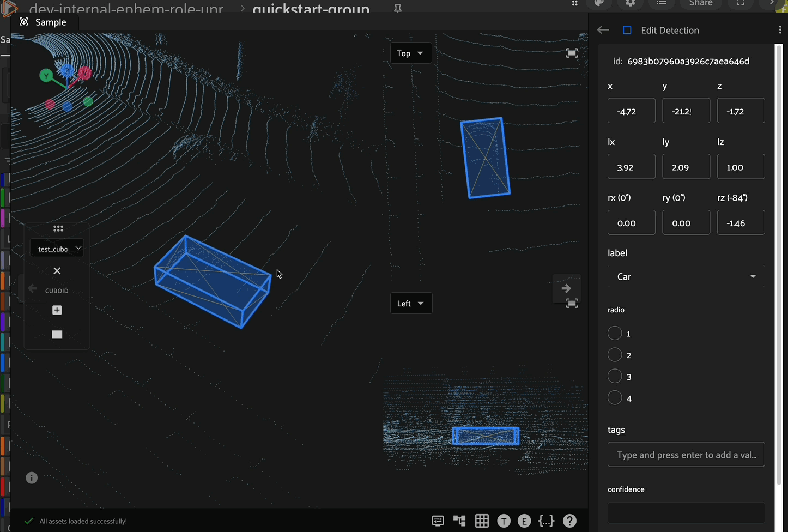Click the grid icon in bottom toolbar
788x532 pixels.
[482, 521]
